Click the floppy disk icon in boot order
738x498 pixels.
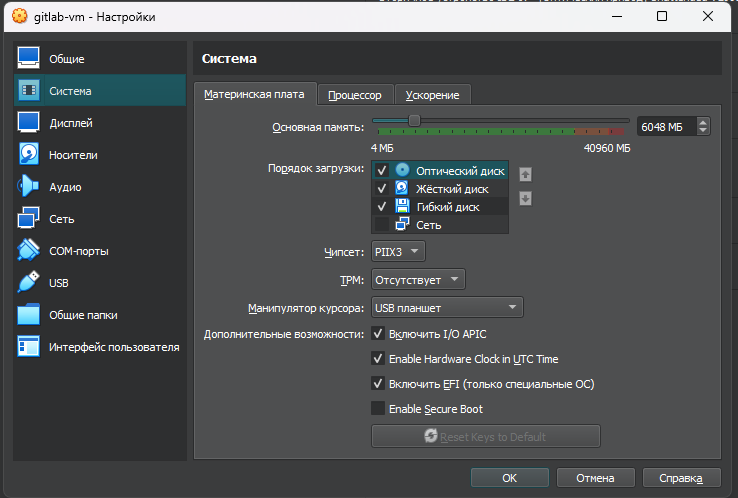click(402, 206)
